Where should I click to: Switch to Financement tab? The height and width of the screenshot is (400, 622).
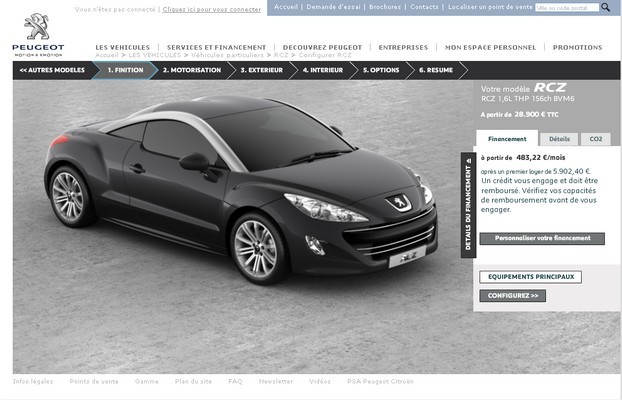pyautogui.click(x=507, y=139)
